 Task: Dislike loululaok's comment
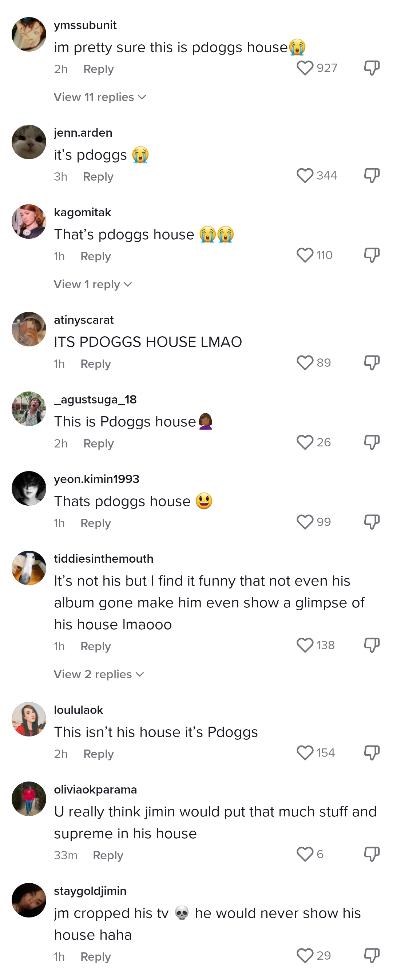(x=372, y=753)
